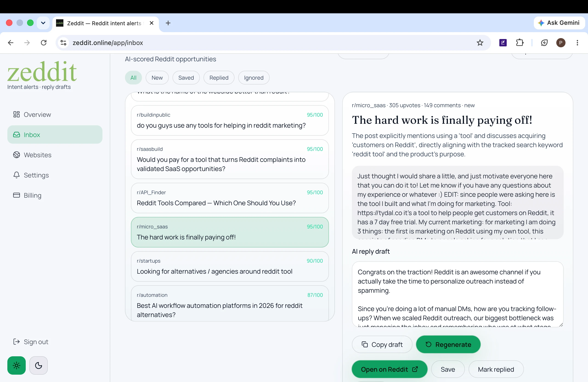Click the quoted post body text box

458,202
